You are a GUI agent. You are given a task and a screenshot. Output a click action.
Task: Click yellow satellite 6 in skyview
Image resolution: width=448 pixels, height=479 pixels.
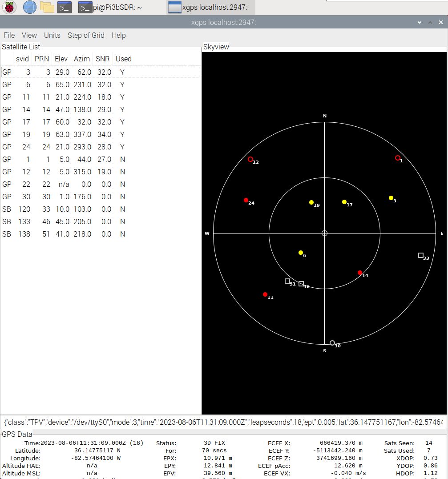point(301,253)
